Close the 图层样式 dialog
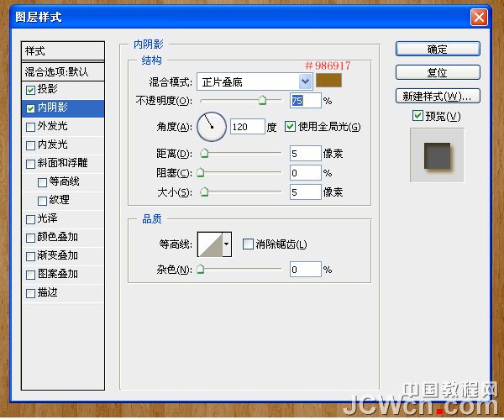The width and height of the screenshot is (504, 420). pos(479,17)
